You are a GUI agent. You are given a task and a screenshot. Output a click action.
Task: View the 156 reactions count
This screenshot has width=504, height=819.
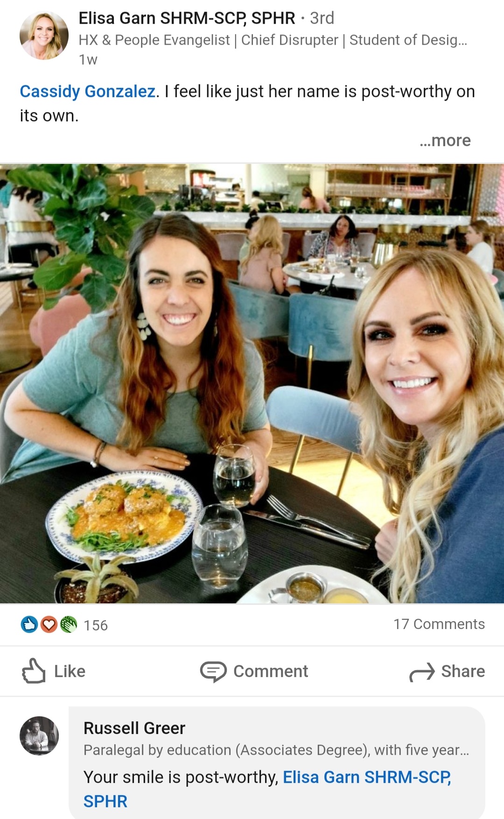coord(96,625)
